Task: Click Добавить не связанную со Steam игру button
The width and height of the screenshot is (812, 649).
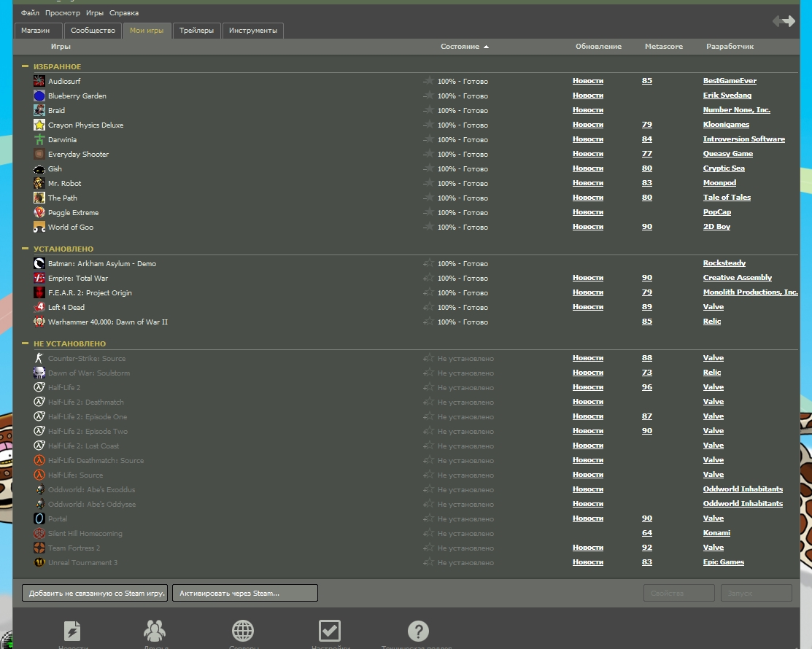Action: pyautogui.click(x=95, y=593)
